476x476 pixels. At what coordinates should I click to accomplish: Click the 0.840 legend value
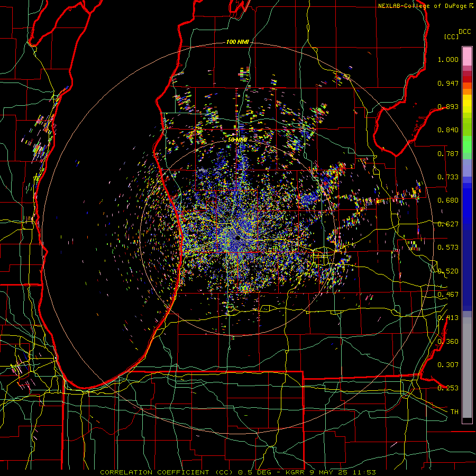448,130
